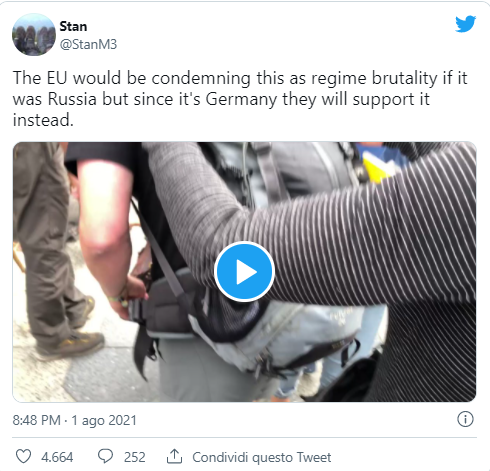Open the tweet info circle icon

(x=465, y=419)
